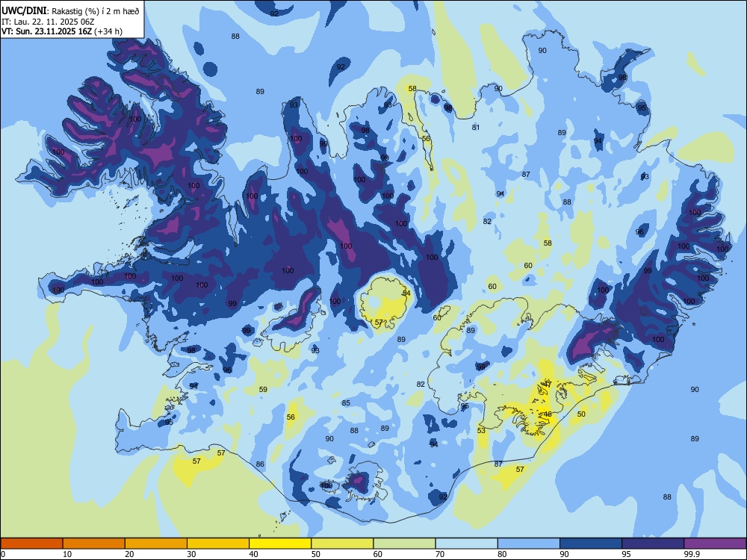The image size is (747, 560).
Task: Click the 92 value off the south coast
Action: point(443,497)
